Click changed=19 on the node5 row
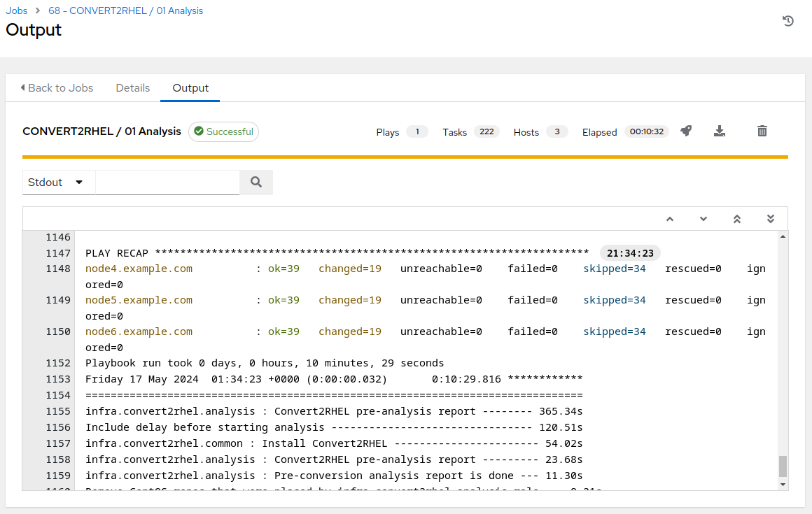The height and width of the screenshot is (514, 812). coord(350,301)
